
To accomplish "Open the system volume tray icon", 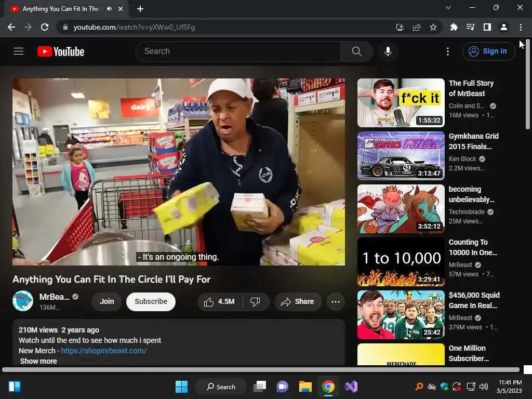I will coord(484,387).
